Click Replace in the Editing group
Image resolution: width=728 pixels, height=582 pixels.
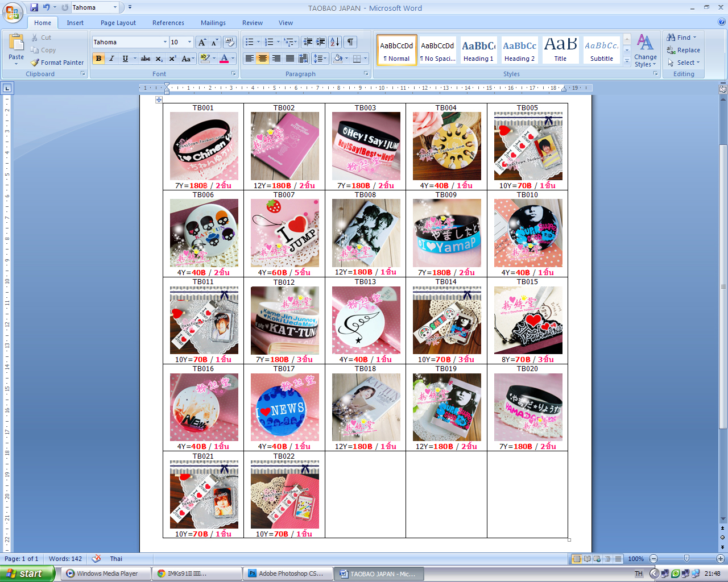684,50
